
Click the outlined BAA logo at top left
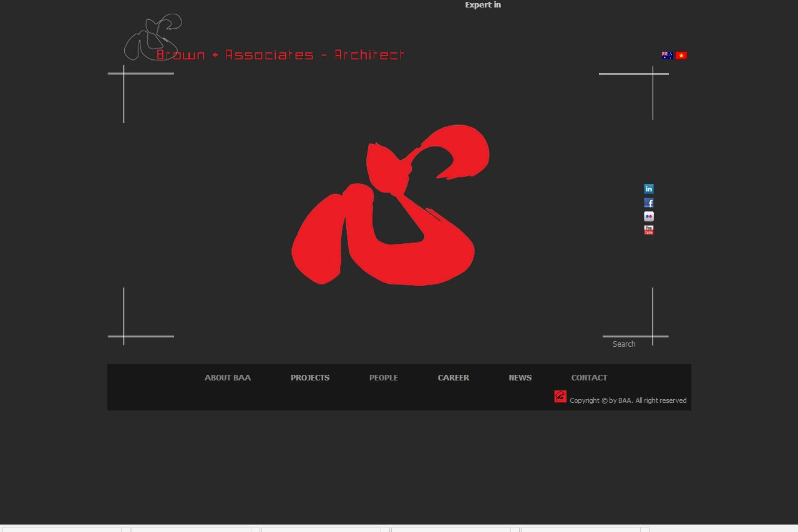pos(153,37)
